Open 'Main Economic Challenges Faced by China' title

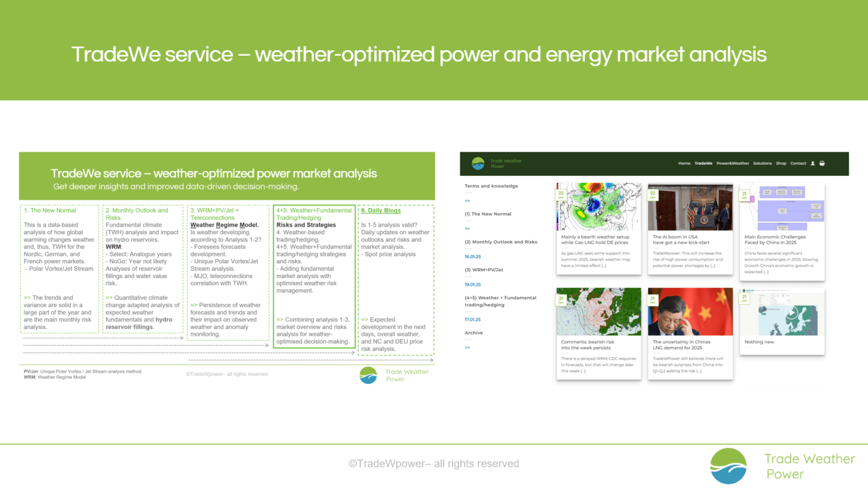coord(775,240)
